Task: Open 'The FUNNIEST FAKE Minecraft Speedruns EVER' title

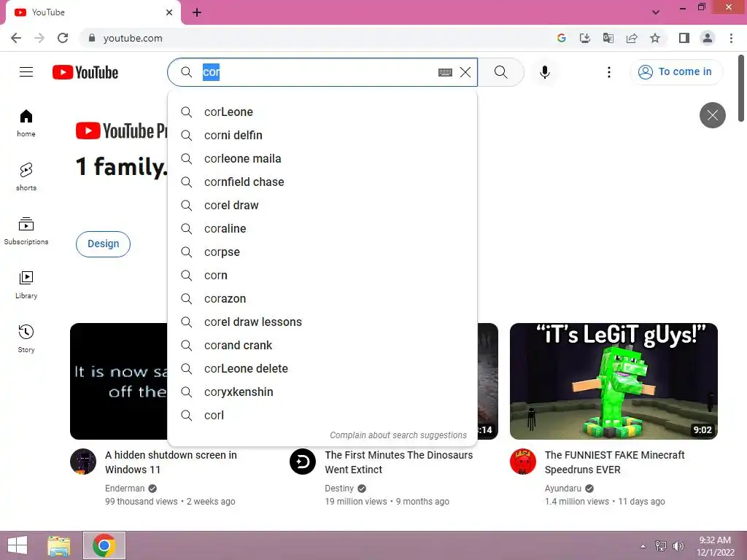Action: pos(614,462)
